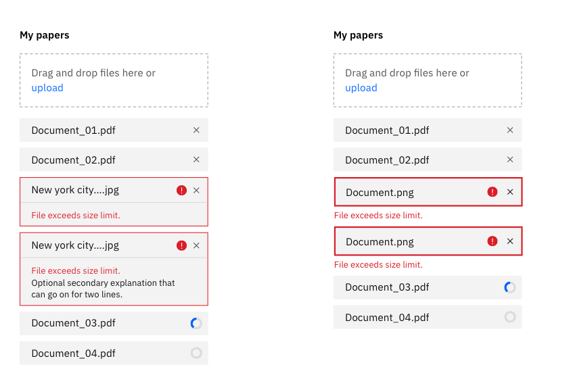Click the inactive loader on left Document_04.pdf
This screenshot has width=567, height=392.
coord(196,353)
